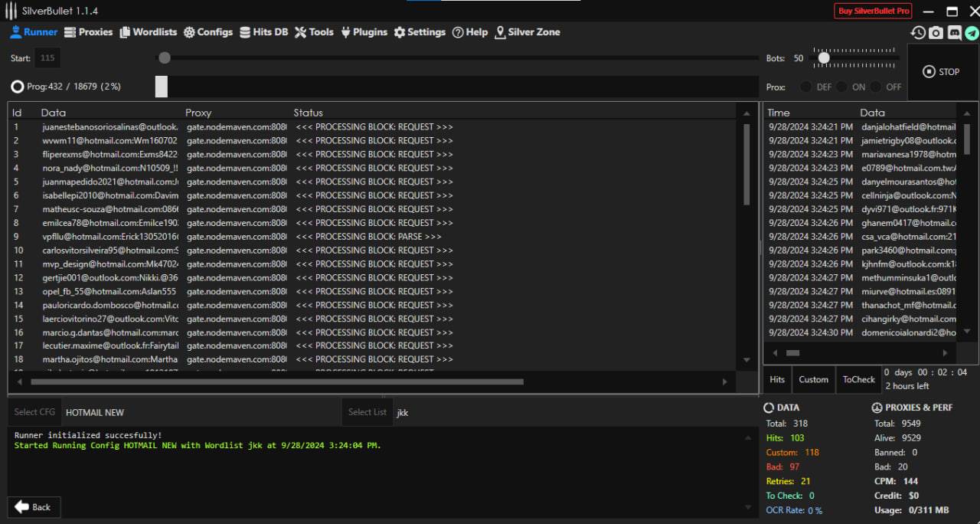
Task: Go to the Runner menu
Action: tap(34, 32)
